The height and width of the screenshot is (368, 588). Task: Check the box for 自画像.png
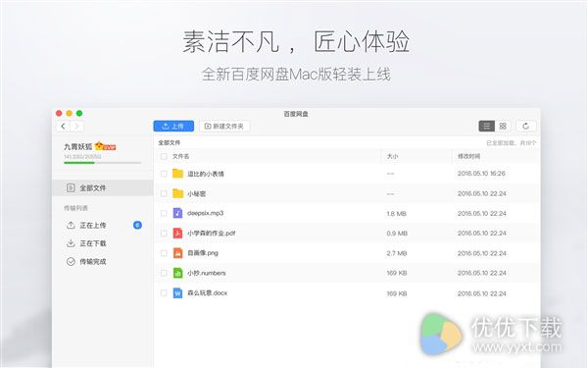[x=164, y=253]
